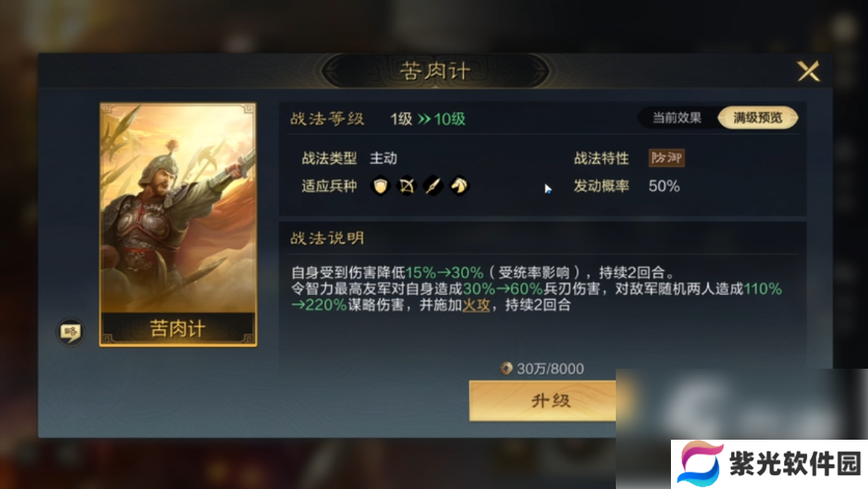
Task: Close the 苦肉计 tactic dialog
Action: 809,71
